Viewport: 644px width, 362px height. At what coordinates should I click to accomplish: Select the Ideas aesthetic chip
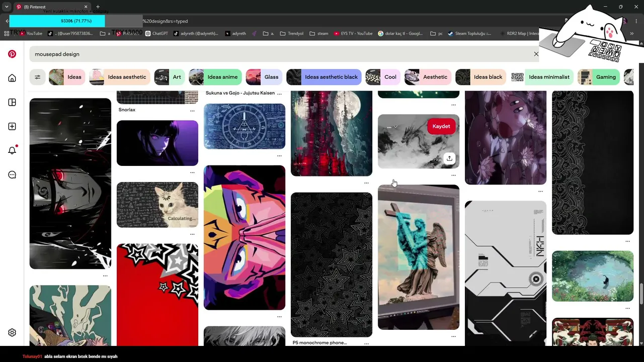(120, 77)
